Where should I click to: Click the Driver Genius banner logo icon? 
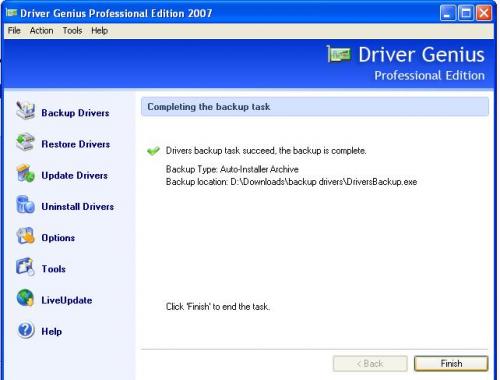point(339,54)
